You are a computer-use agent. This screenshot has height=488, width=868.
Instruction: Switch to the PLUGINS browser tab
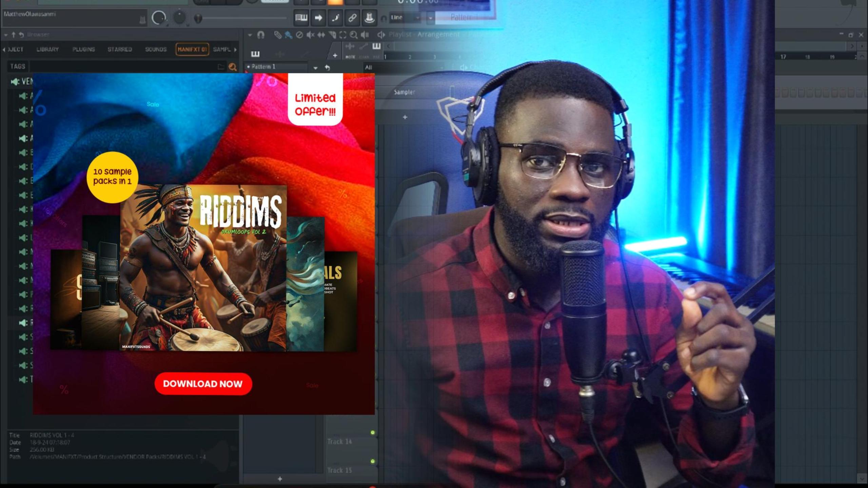pos(83,49)
